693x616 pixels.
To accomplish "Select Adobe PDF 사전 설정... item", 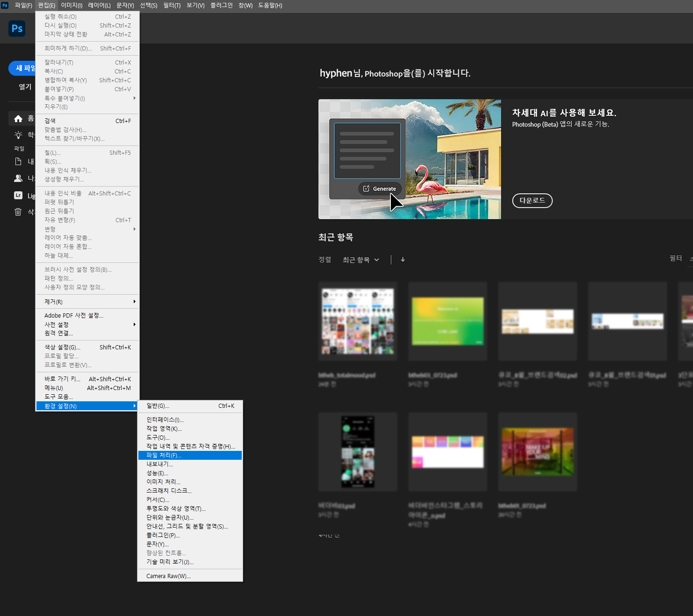I will click(87, 315).
